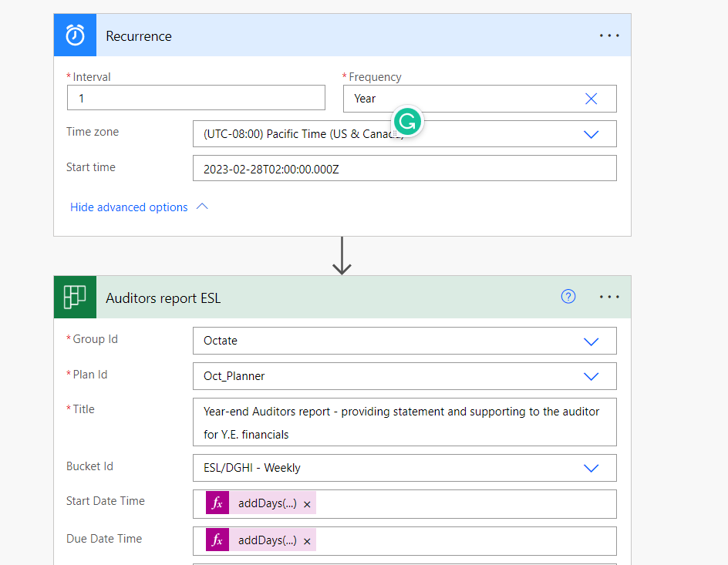Expand the Plan Id dropdown
Viewport: 728px width, 565px height.
coord(591,377)
